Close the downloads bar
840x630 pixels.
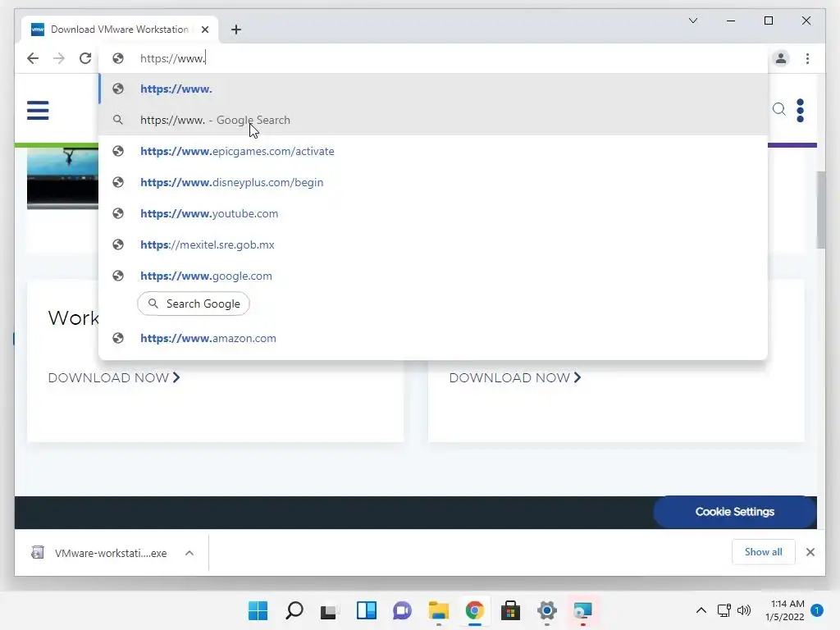coord(810,552)
